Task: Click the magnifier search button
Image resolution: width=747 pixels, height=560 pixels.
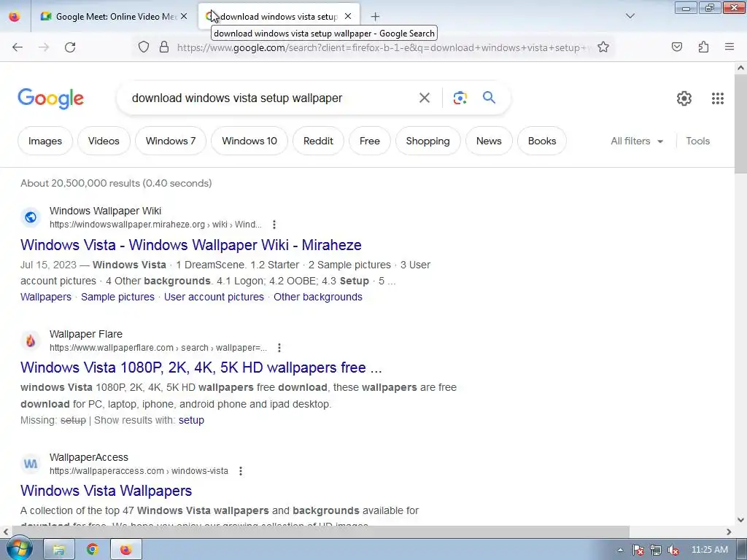Action: coord(489,98)
